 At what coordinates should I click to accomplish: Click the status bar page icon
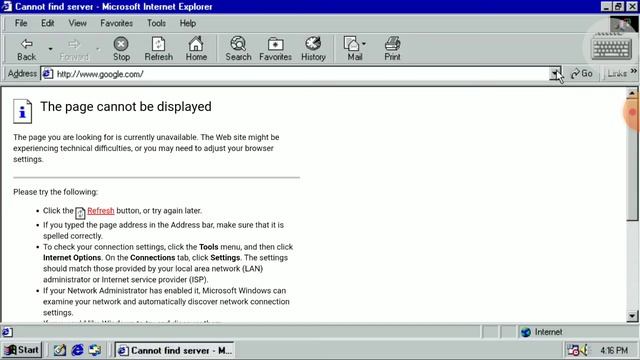(7, 332)
